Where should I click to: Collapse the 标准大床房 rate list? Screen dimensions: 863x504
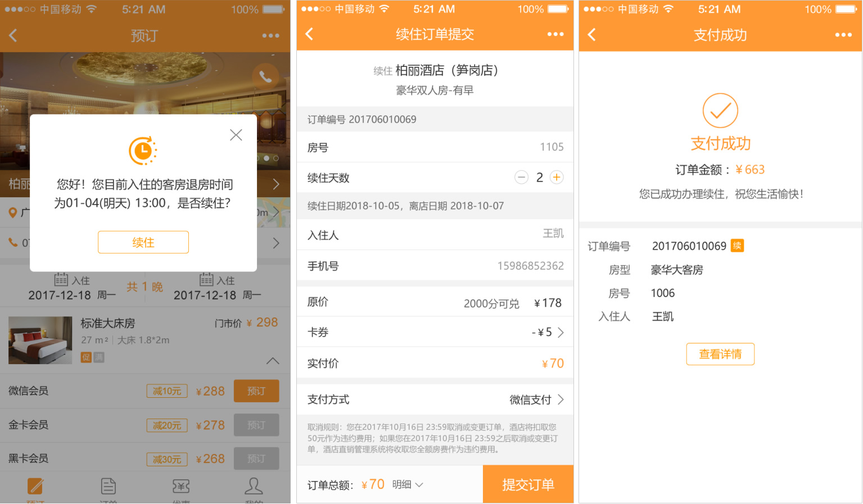coord(273,361)
